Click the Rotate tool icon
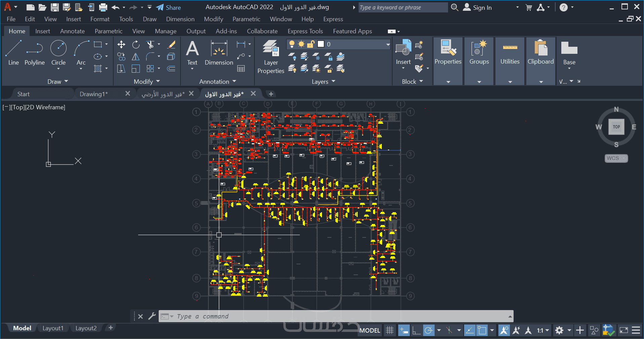This screenshot has width=644, height=339. coord(136,44)
